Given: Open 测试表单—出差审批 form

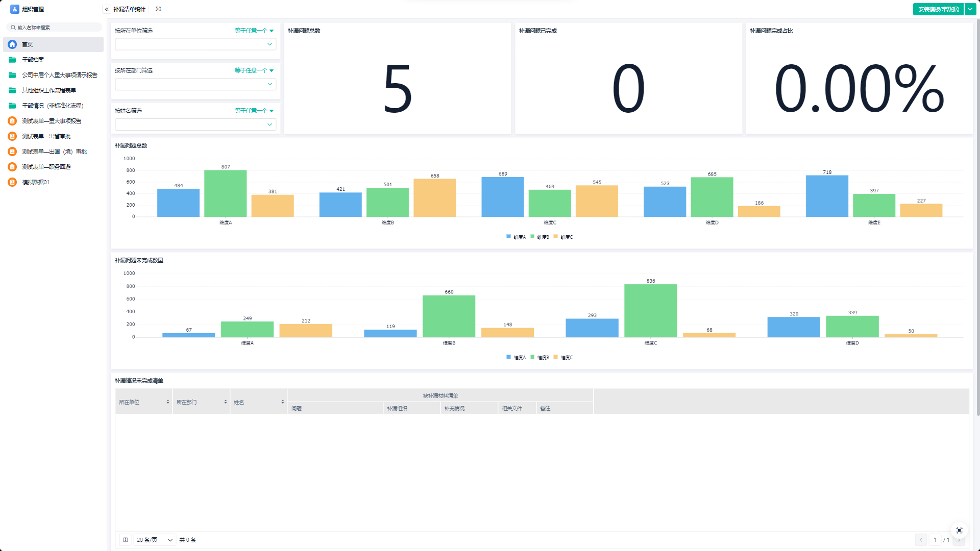Looking at the screenshot, I should click(x=46, y=136).
